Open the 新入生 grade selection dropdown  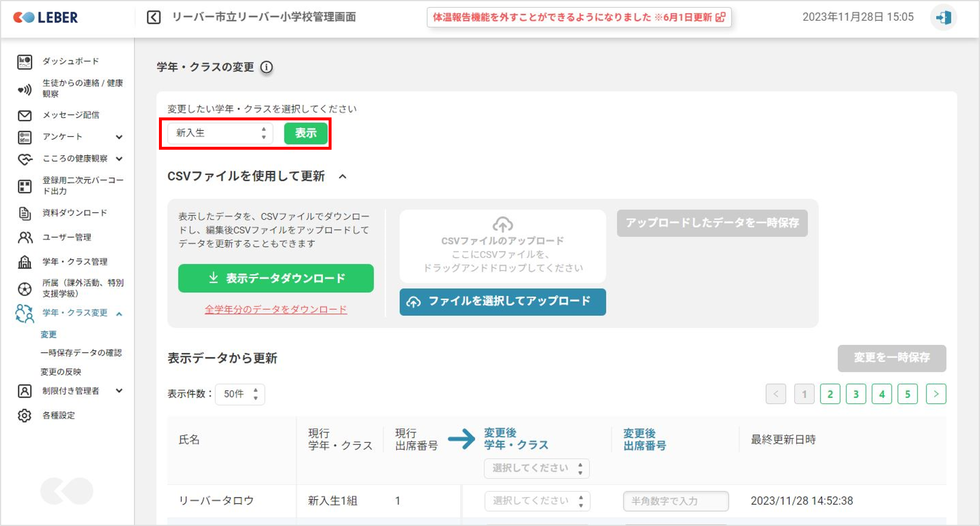tap(220, 133)
